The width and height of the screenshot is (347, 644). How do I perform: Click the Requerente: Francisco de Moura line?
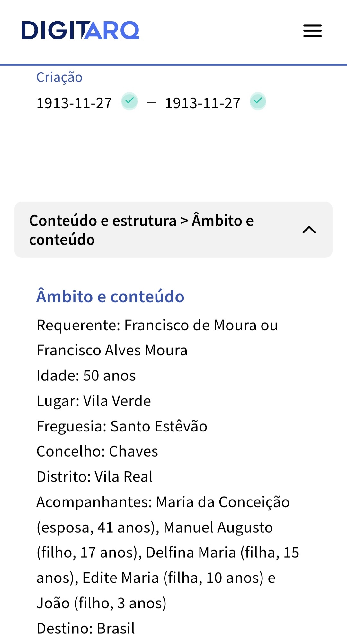click(157, 325)
